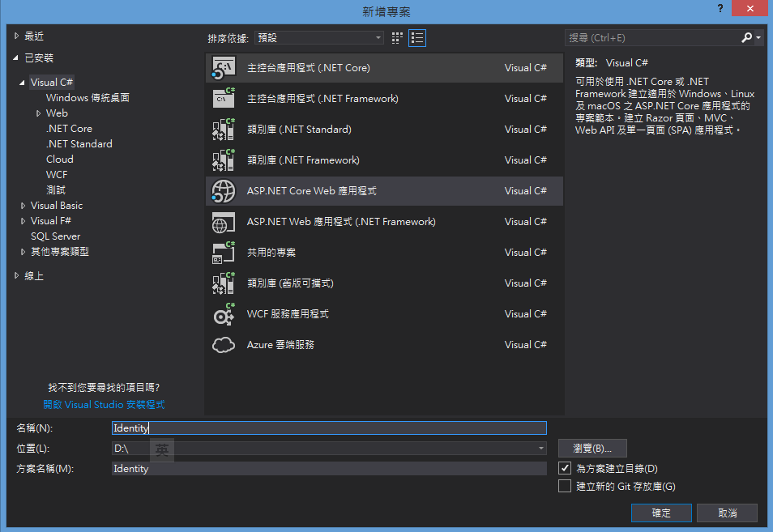
Task: Click the 搜尋 (Ctrl+E) search box
Action: [652, 38]
